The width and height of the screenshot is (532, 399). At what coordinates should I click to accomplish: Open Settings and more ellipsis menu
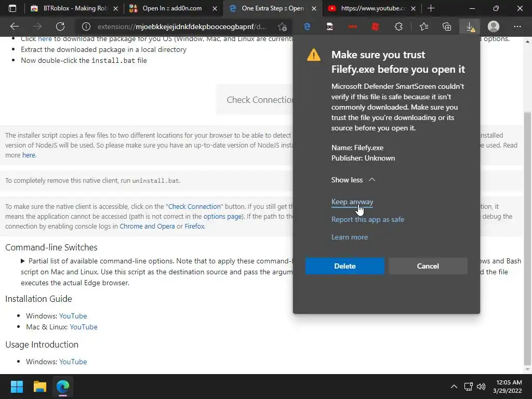pyautogui.click(x=517, y=26)
